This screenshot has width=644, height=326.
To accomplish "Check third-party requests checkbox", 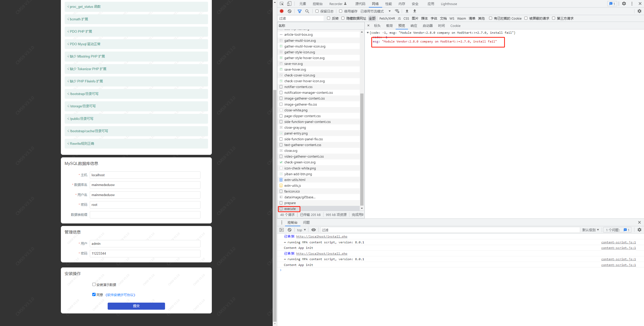I will pos(554,18).
